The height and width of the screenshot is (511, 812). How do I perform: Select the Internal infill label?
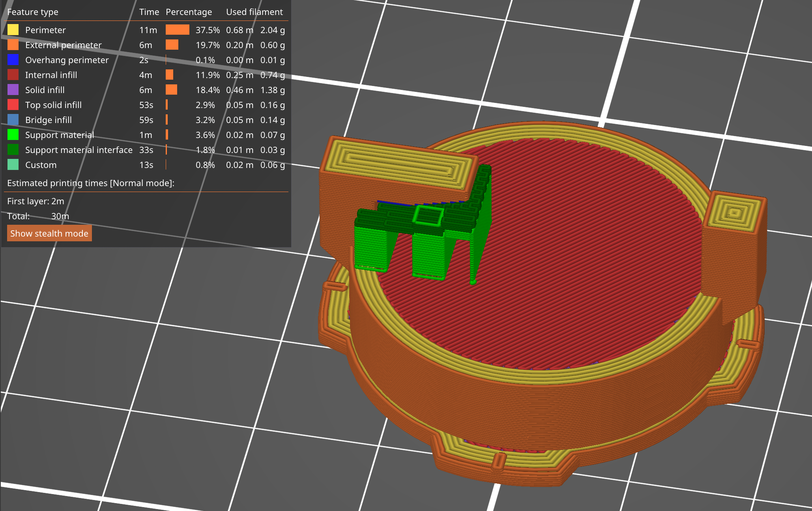click(x=51, y=75)
